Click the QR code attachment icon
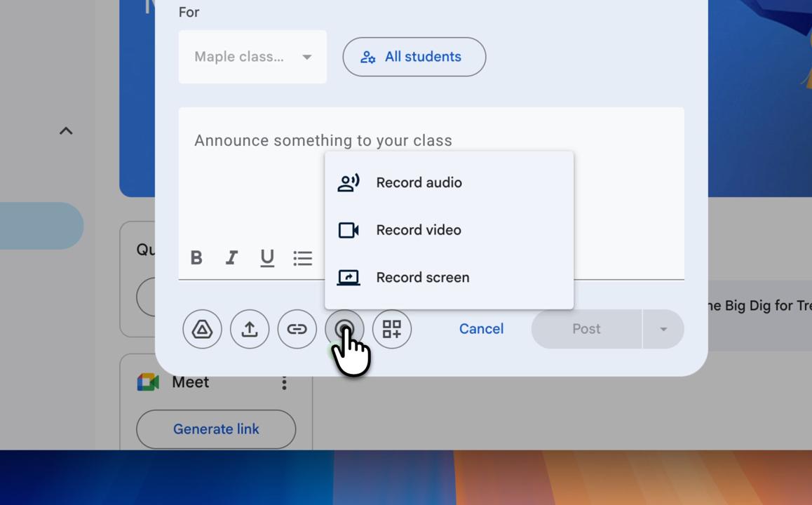 tap(392, 329)
